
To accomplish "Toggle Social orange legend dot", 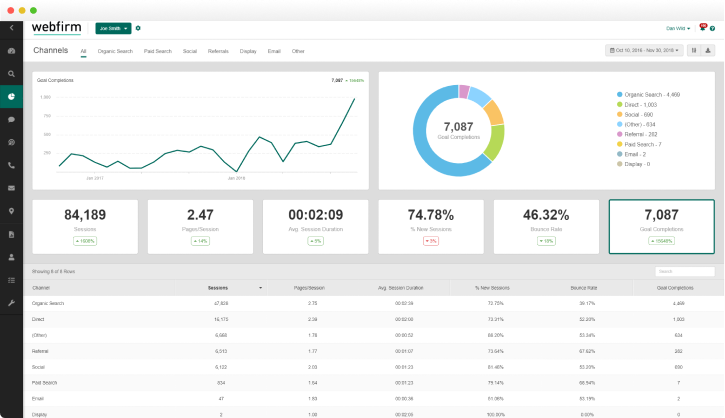I will (620, 114).
